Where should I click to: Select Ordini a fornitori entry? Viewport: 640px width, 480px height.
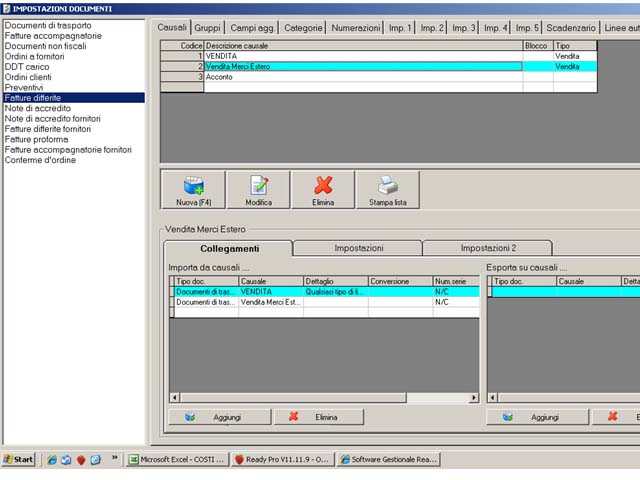pyautogui.click(x=74, y=56)
